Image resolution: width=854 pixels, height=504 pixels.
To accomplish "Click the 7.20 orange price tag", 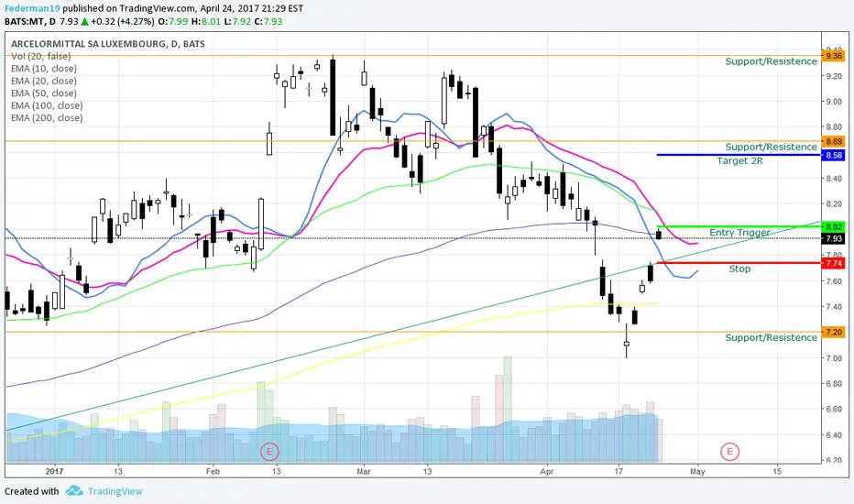I will (x=833, y=332).
